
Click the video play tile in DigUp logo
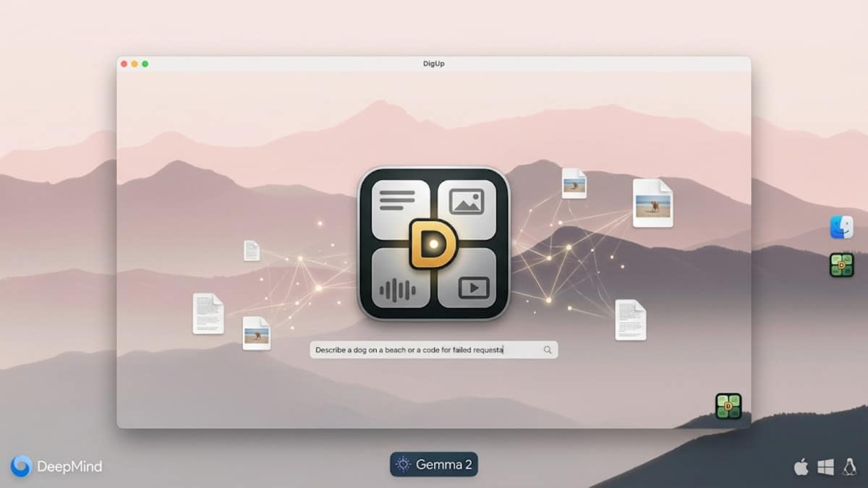pyautogui.click(x=467, y=279)
